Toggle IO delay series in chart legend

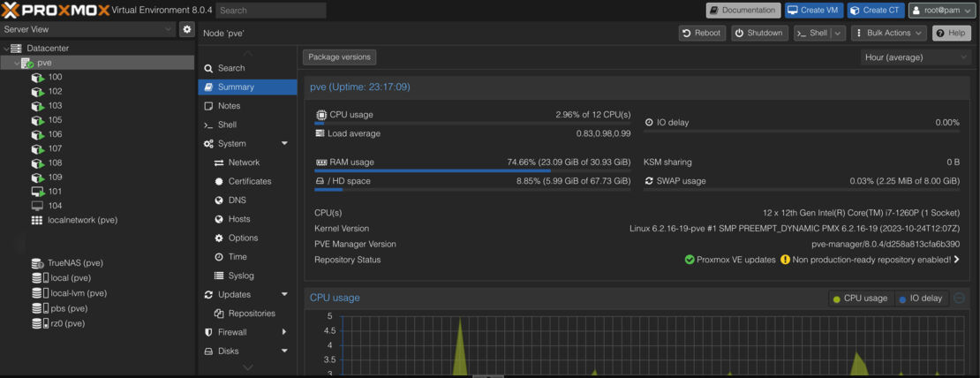(x=921, y=299)
